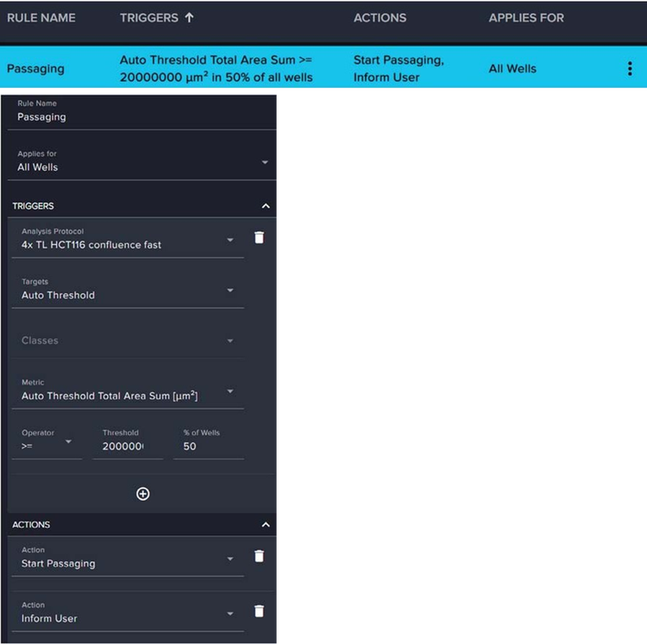The image size is (647, 644).
Task: Collapse the Actions section
Action: 266,524
